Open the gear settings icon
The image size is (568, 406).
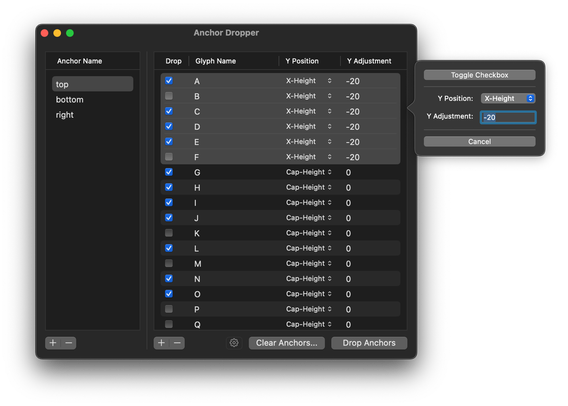tap(234, 343)
